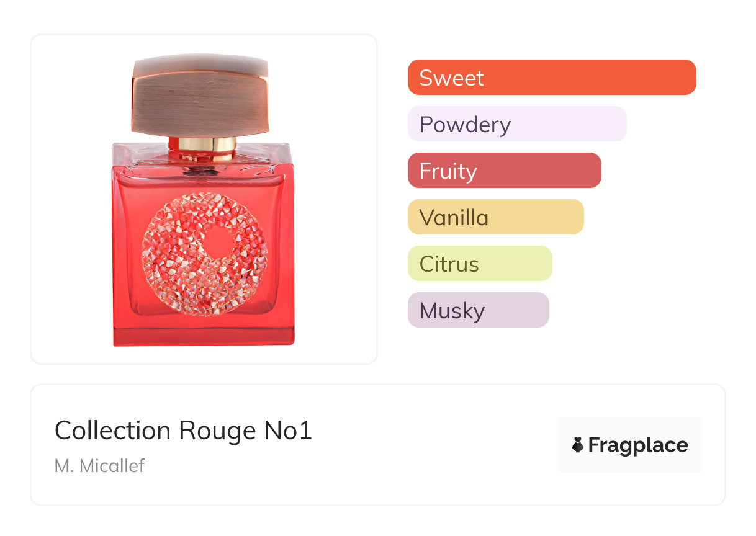Click the Fruity accord bar
Viewport: 756px width, 536px height.
coord(504,171)
